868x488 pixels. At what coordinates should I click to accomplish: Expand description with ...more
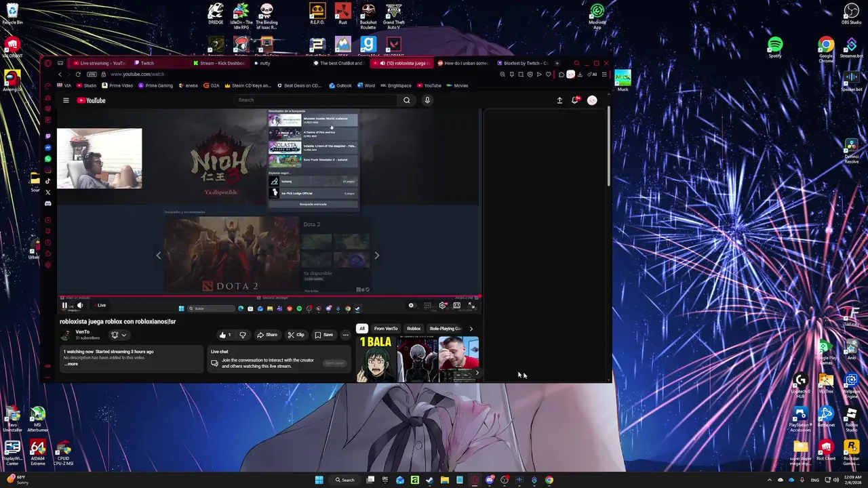pos(71,364)
